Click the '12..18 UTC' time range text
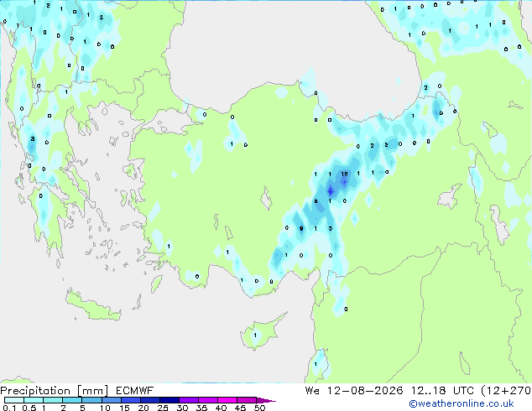The width and height of the screenshot is (532, 411). click(x=442, y=391)
